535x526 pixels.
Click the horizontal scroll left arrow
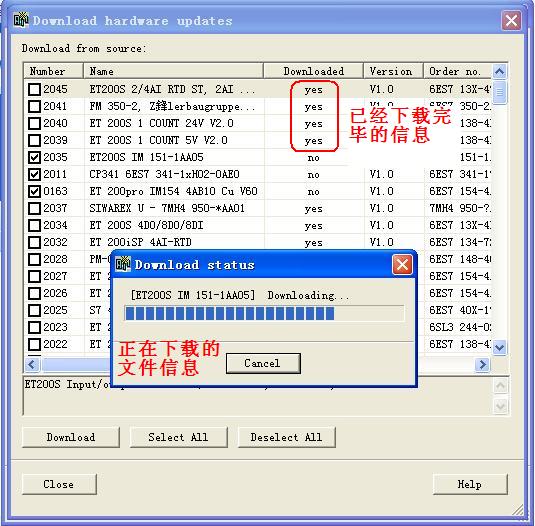(32, 364)
